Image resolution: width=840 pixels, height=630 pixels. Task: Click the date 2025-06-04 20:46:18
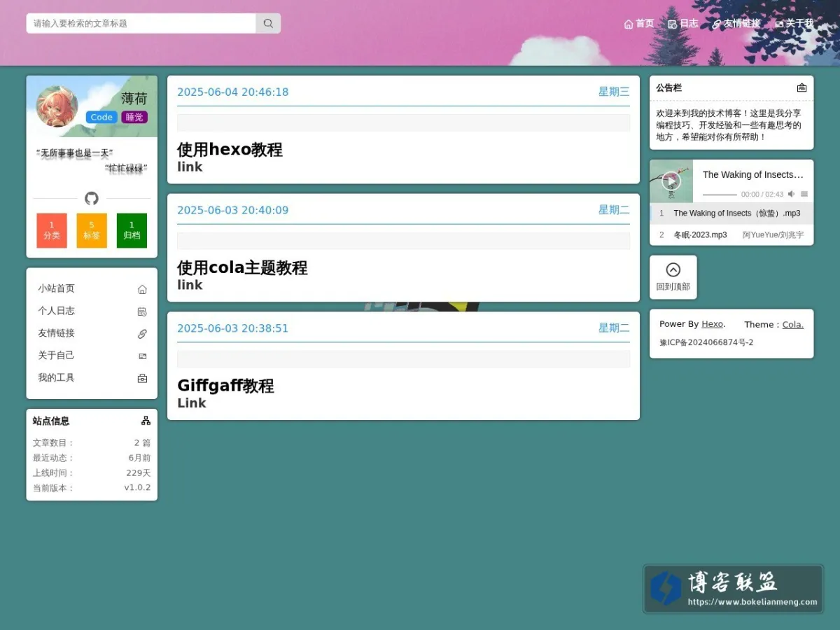tap(232, 92)
